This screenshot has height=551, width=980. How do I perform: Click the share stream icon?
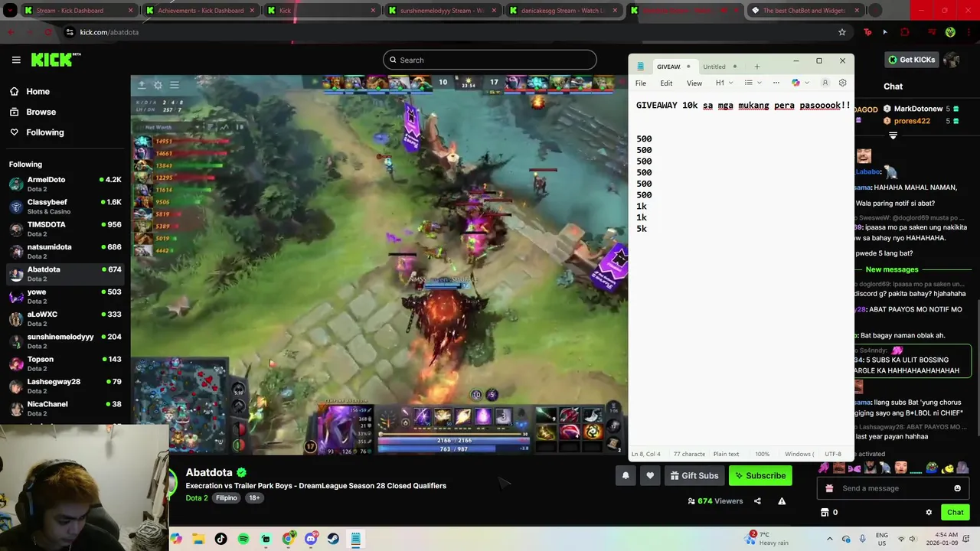click(x=757, y=501)
